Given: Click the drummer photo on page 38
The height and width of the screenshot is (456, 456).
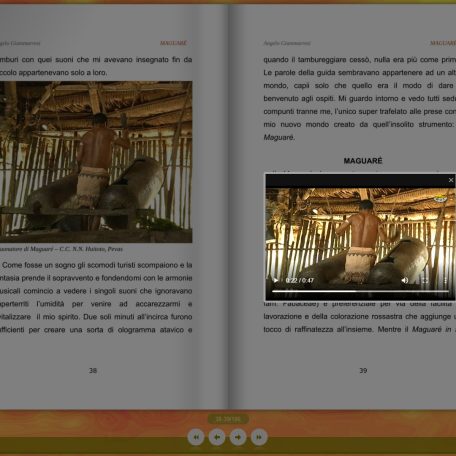Looking at the screenshot, I should pyautogui.click(x=96, y=162).
